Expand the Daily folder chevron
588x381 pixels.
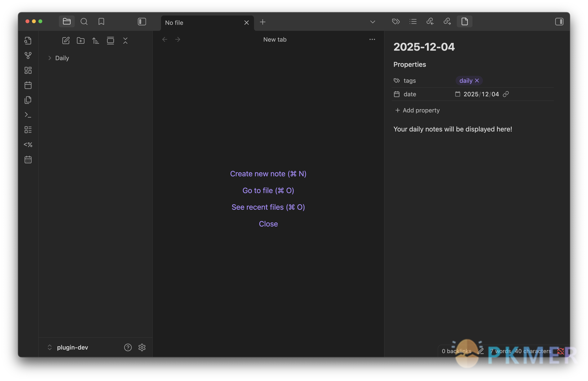tap(50, 58)
